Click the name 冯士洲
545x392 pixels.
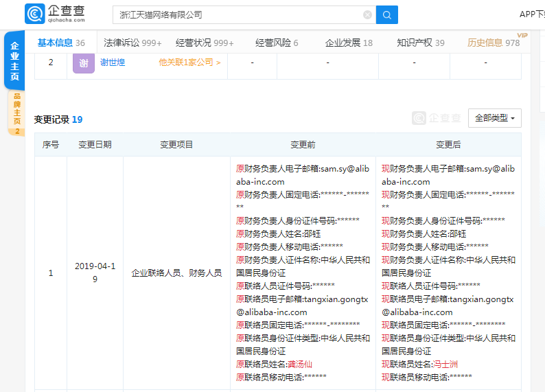[x=445, y=365]
